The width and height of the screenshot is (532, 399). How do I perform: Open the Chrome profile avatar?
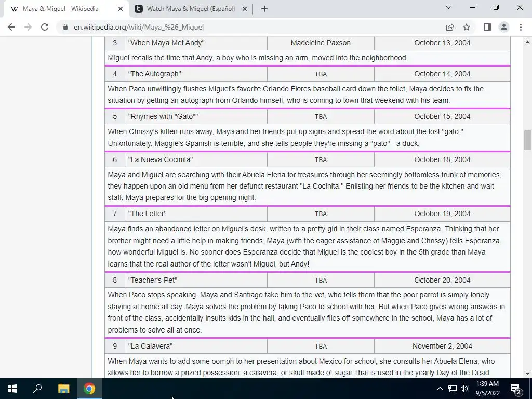[504, 27]
